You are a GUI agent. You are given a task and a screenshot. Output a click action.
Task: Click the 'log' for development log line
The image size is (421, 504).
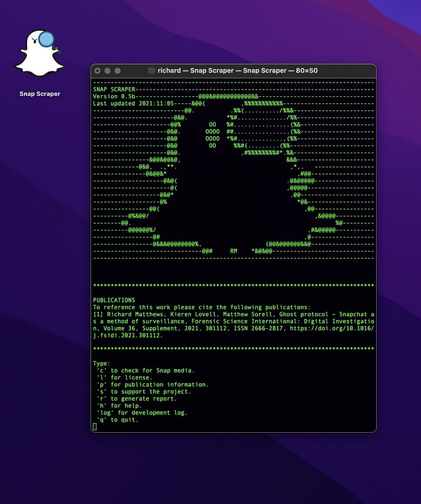tap(142, 413)
